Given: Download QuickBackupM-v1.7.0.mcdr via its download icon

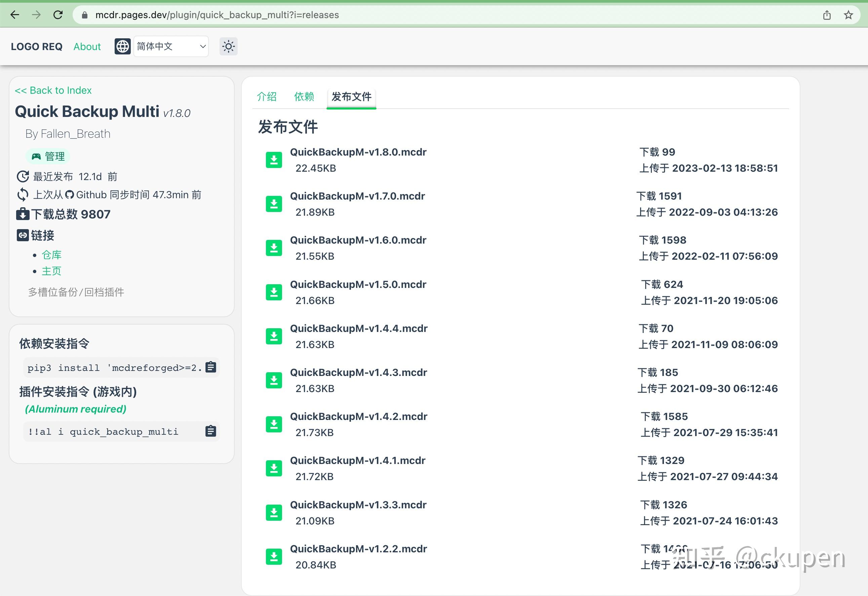Looking at the screenshot, I should point(274,204).
